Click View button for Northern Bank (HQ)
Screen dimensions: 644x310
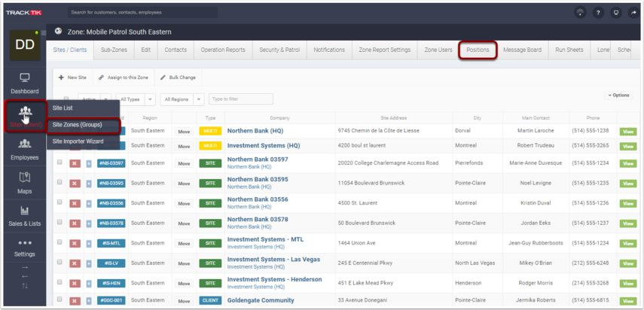click(x=628, y=131)
